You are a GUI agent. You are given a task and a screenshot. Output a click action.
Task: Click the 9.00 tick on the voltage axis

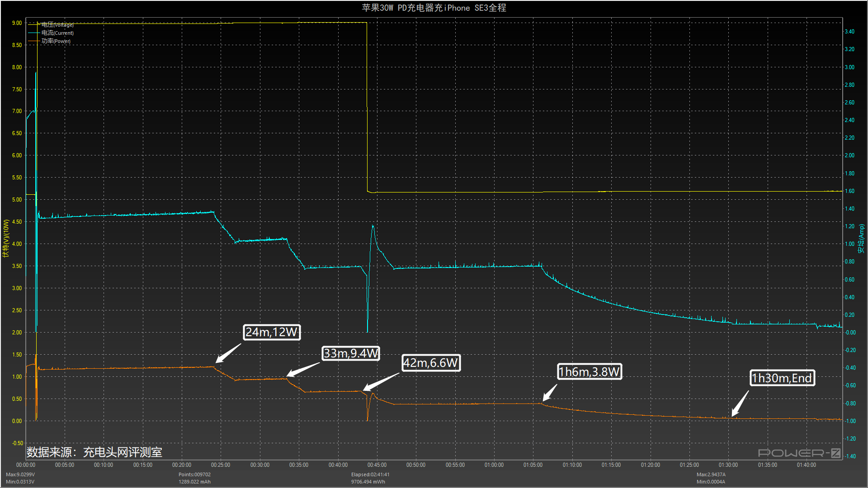[x=17, y=23]
